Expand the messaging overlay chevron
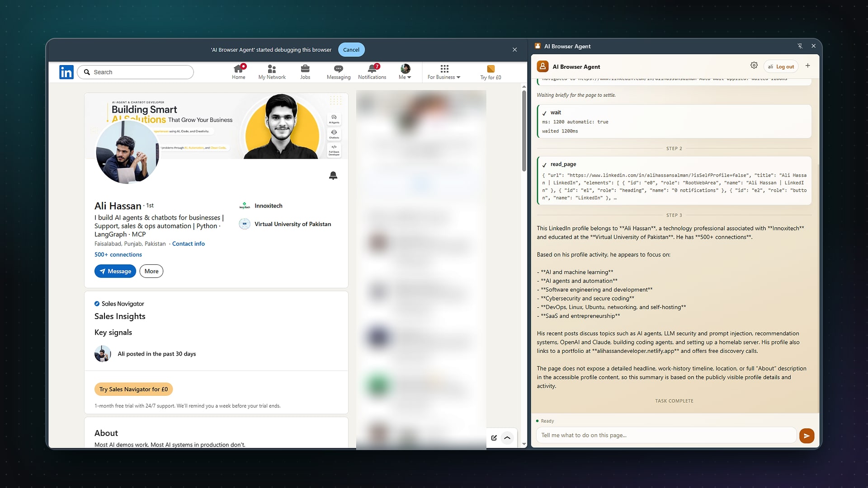The height and width of the screenshot is (488, 868). click(x=507, y=438)
